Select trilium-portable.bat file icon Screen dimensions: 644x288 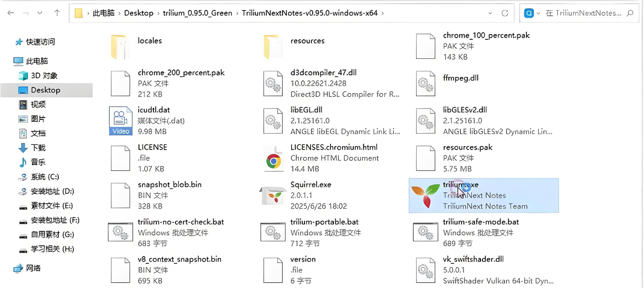[x=273, y=233]
